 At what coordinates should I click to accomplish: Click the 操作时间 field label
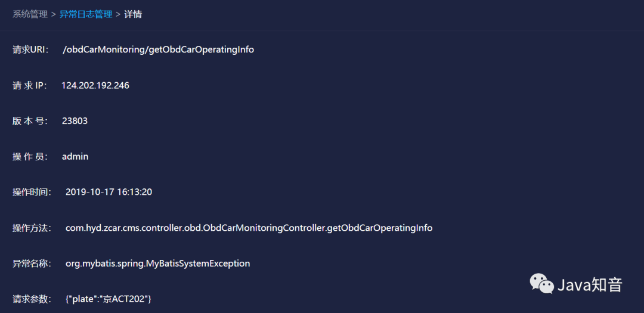click(x=32, y=192)
